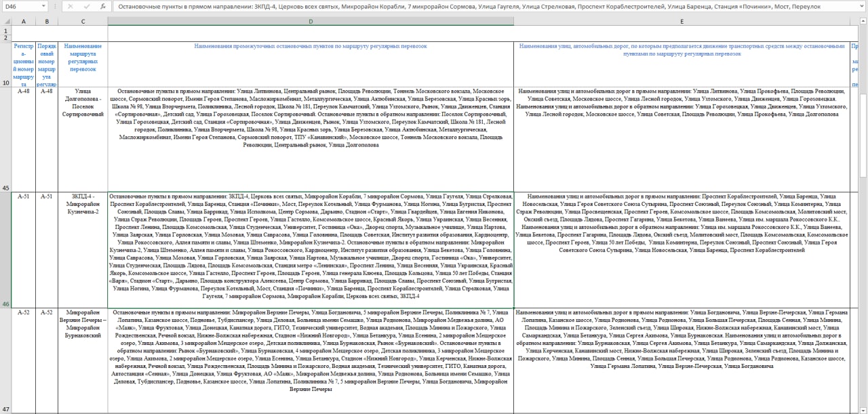The width and height of the screenshot is (868, 414).
Task: Open the Name Box dropdown arrow
Action: 43,7
